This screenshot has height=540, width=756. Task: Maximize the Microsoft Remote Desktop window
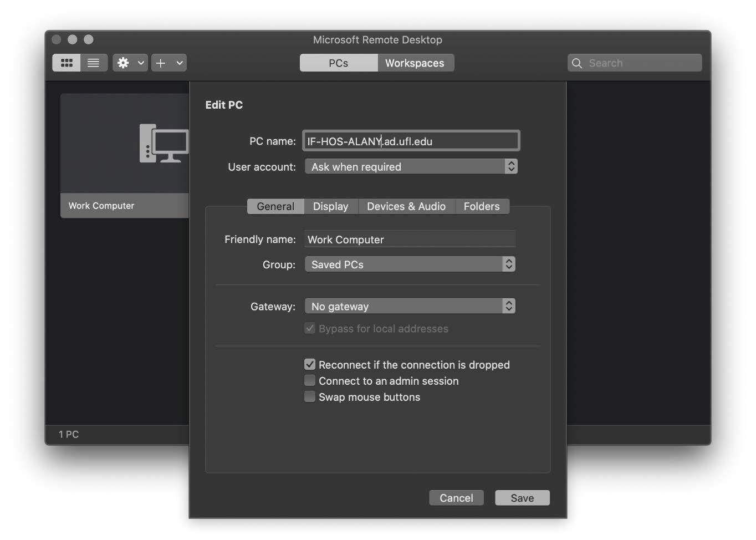(89, 39)
